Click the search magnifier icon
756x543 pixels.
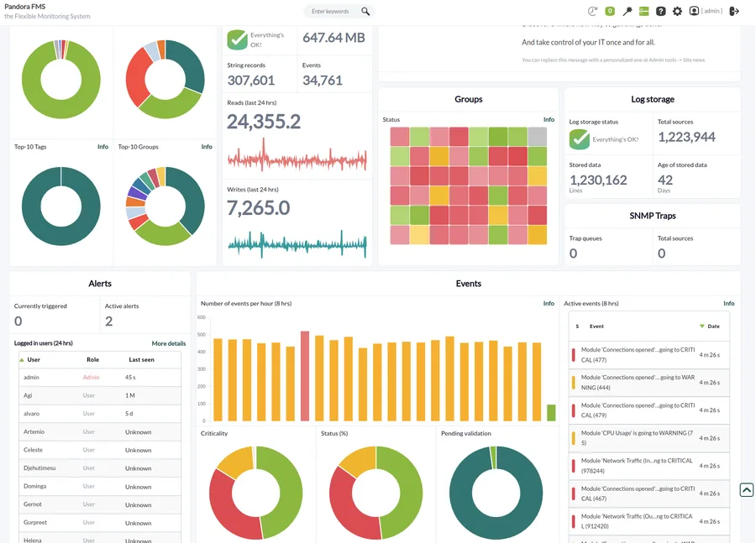(365, 11)
